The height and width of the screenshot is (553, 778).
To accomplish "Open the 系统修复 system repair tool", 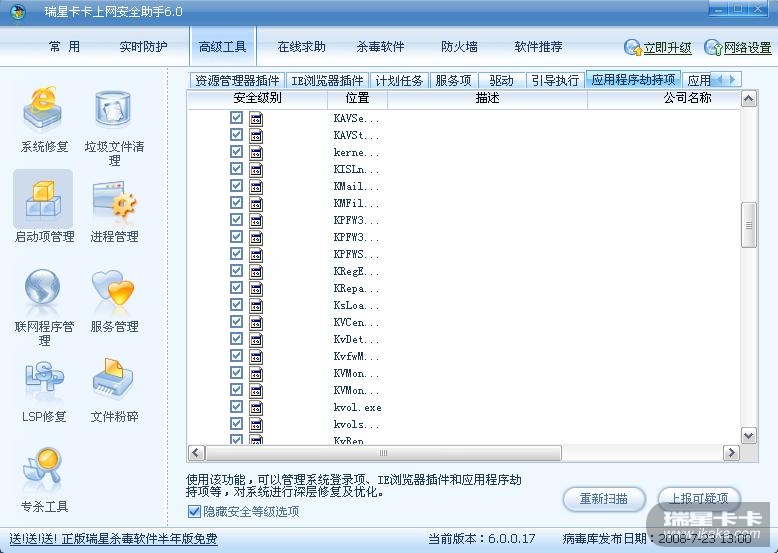I will coord(43,118).
